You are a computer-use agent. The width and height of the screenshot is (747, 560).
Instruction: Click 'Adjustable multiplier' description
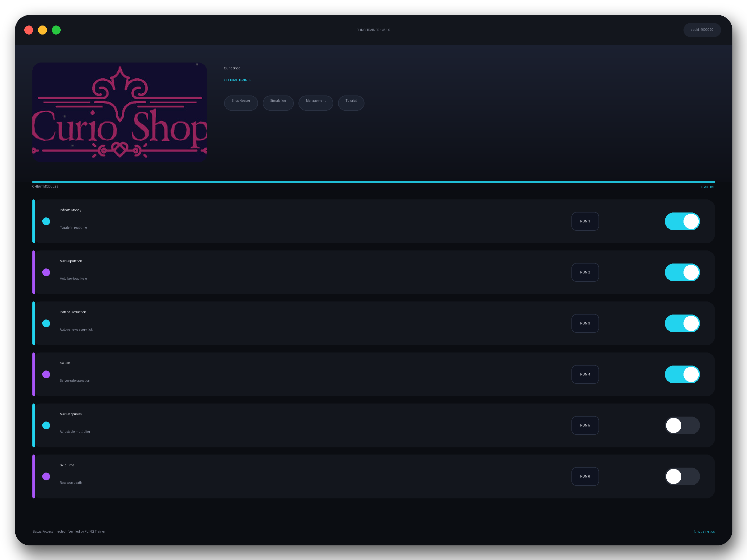click(x=75, y=432)
